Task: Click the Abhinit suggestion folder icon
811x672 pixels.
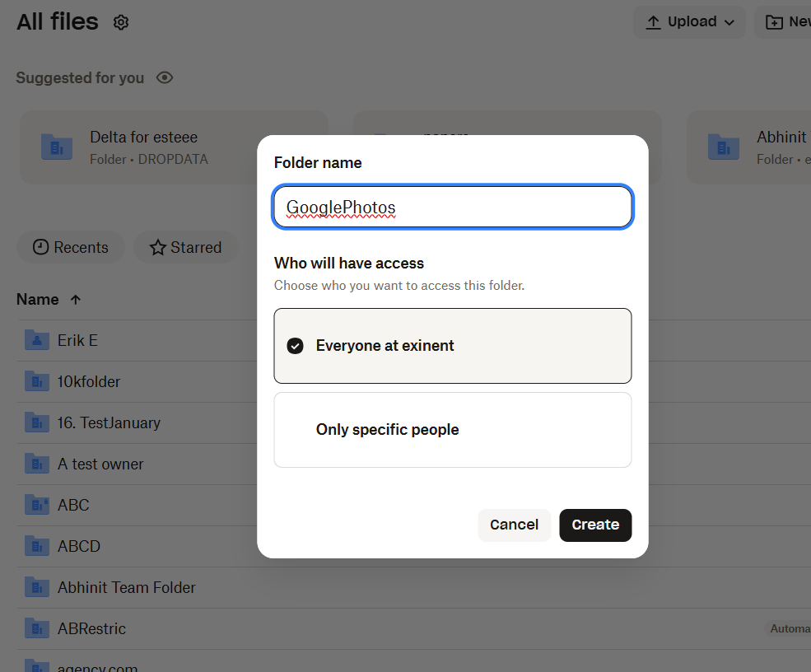Action: [x=724, y=147]
